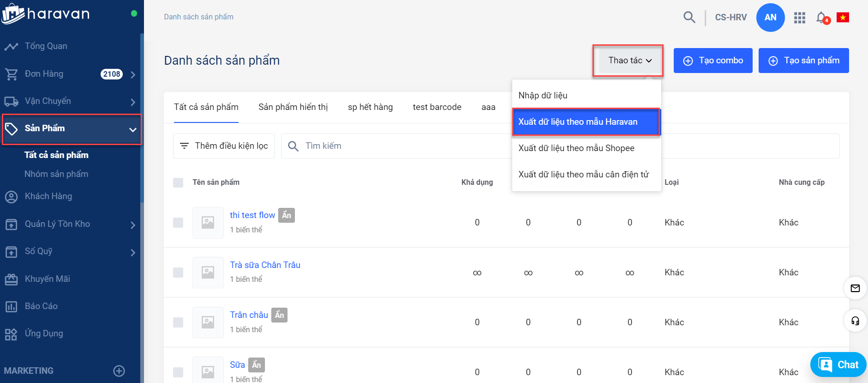868x383 pixels.
Task: Click the headset support icon
Action: [x=855, y=321]
